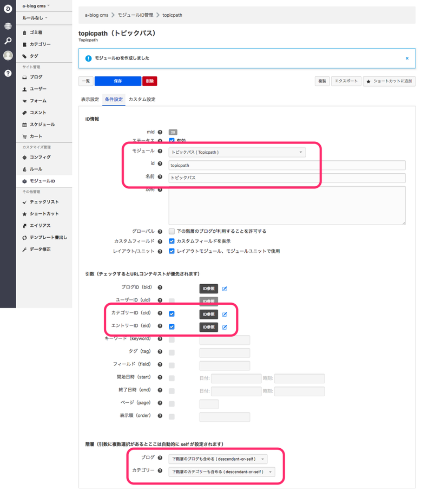Open search via the magnifier icon
Image resolution: width=422 pixels, height=504 pixels.
click(x=8, y=41)
